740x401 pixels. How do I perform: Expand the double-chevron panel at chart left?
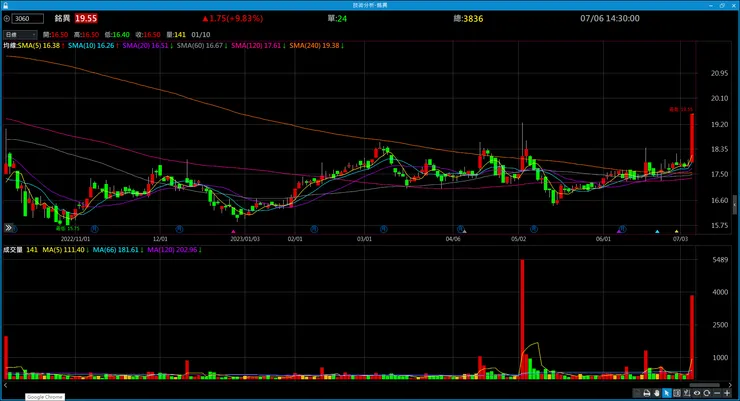(x=8, y=228)
